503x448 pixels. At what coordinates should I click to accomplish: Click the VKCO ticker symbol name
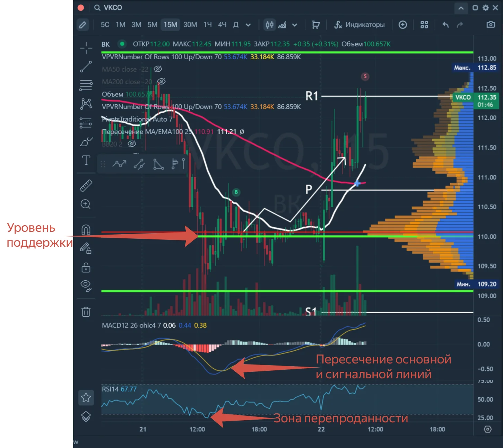[x=113, y=8]
